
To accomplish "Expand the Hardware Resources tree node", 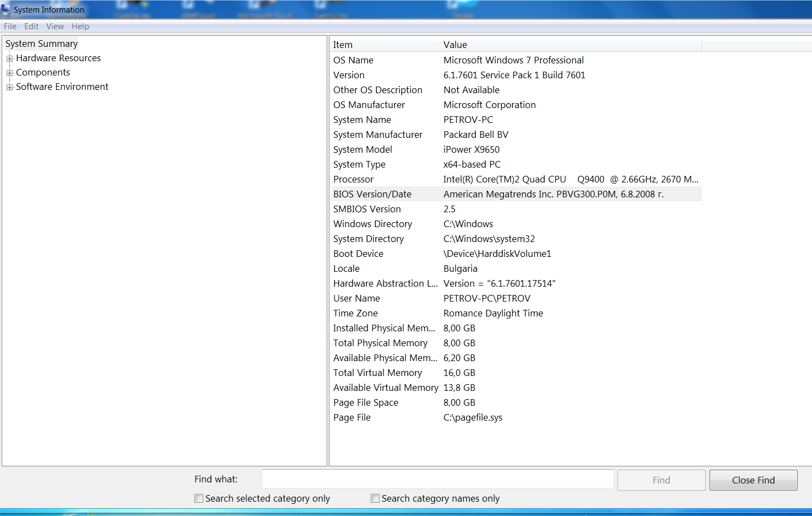I will 9,58.
